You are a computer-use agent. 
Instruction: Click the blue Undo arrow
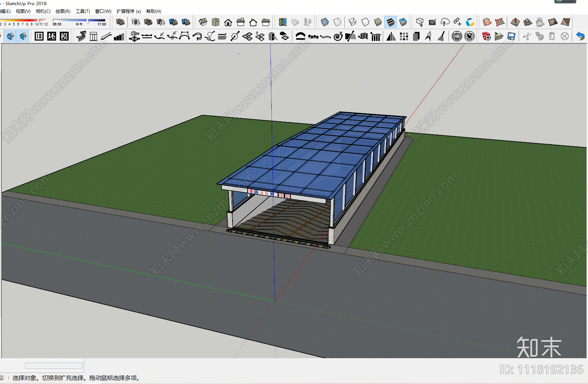coord(580,36)
